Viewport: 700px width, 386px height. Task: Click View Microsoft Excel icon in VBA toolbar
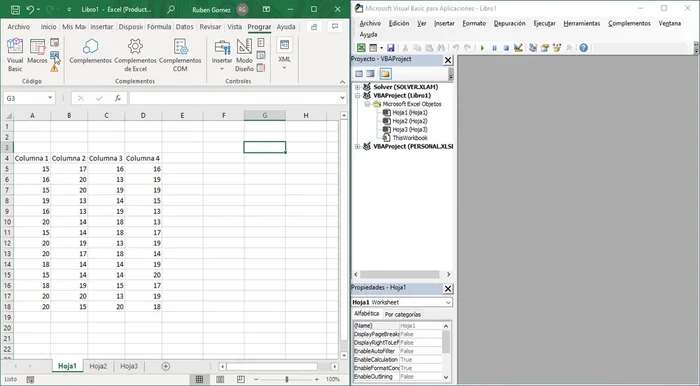click(361, 48)
